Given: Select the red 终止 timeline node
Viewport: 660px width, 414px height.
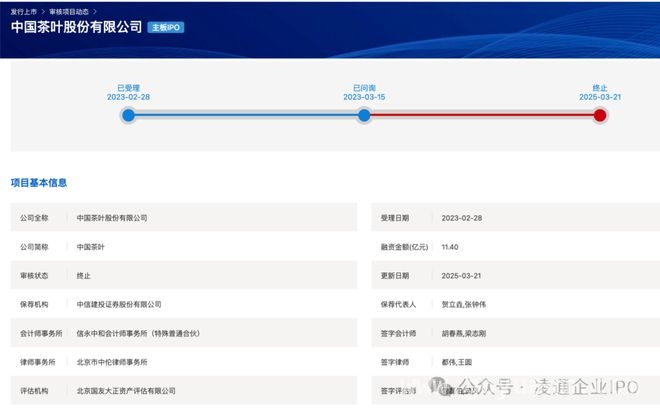Looking at the screenshot, I should pyautogui.click(x=600, y=115).
